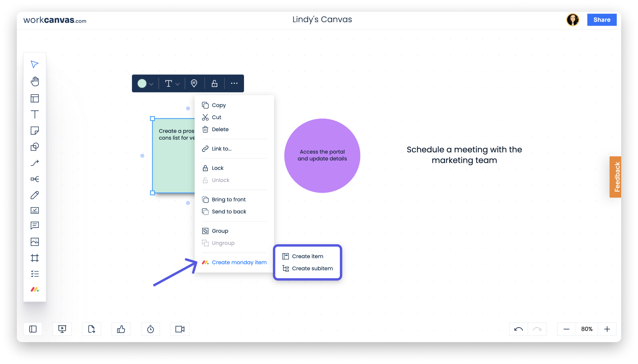Viewport: 638px width, 364px height.
Task: Choose Create monday item from the context menu
Action: tap(239, 262)
